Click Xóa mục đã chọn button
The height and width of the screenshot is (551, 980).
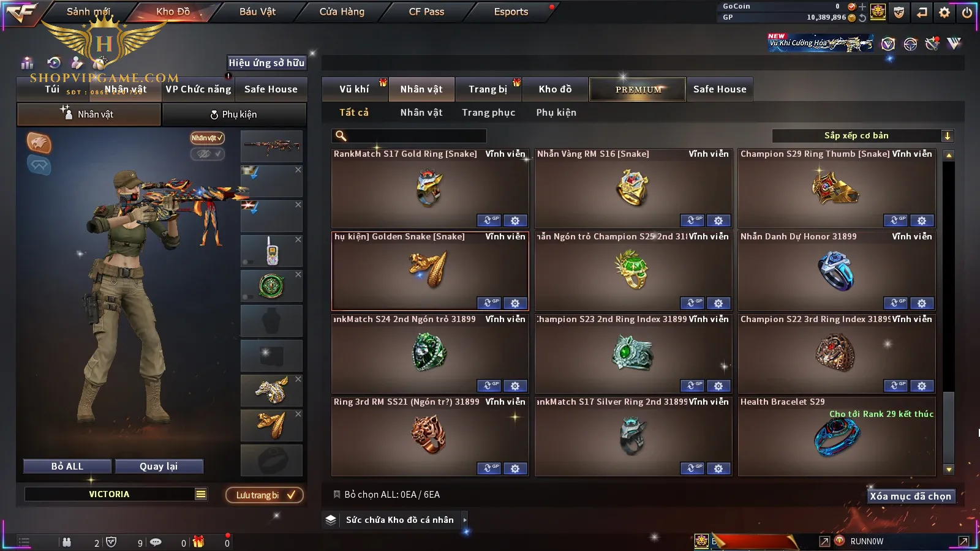(910, 496)
